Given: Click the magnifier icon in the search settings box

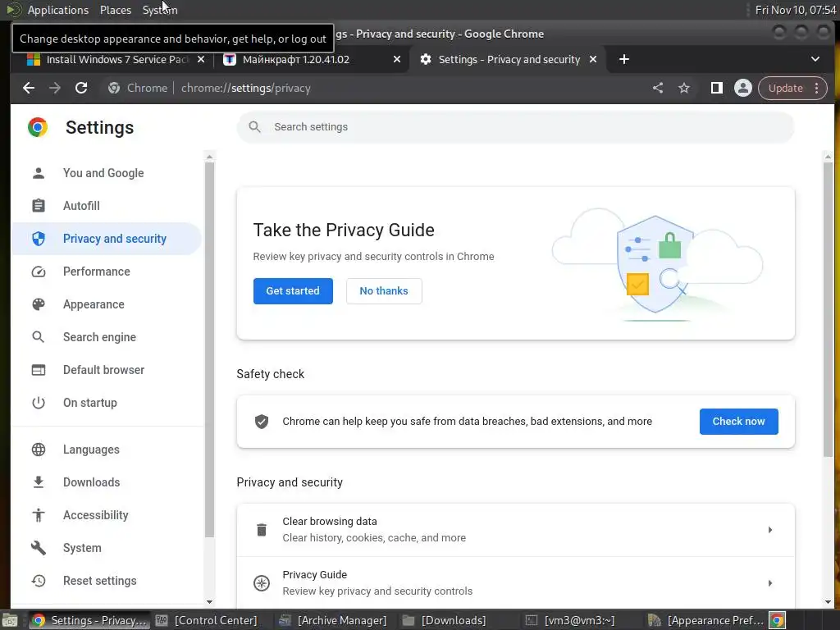Looking at the screenshot, I should [x=255, y=127].
